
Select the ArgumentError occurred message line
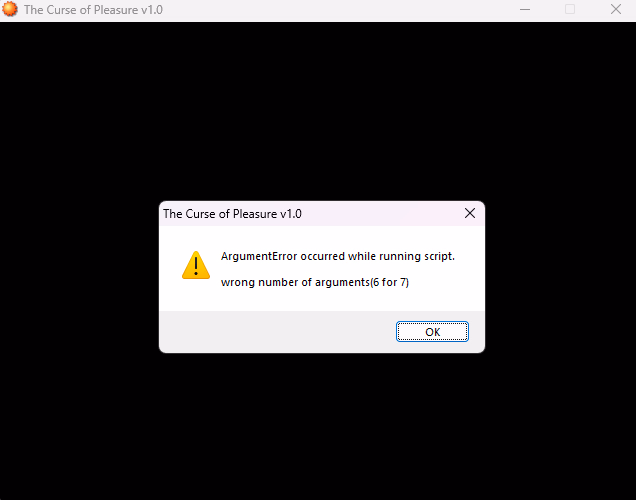(338, 256)
